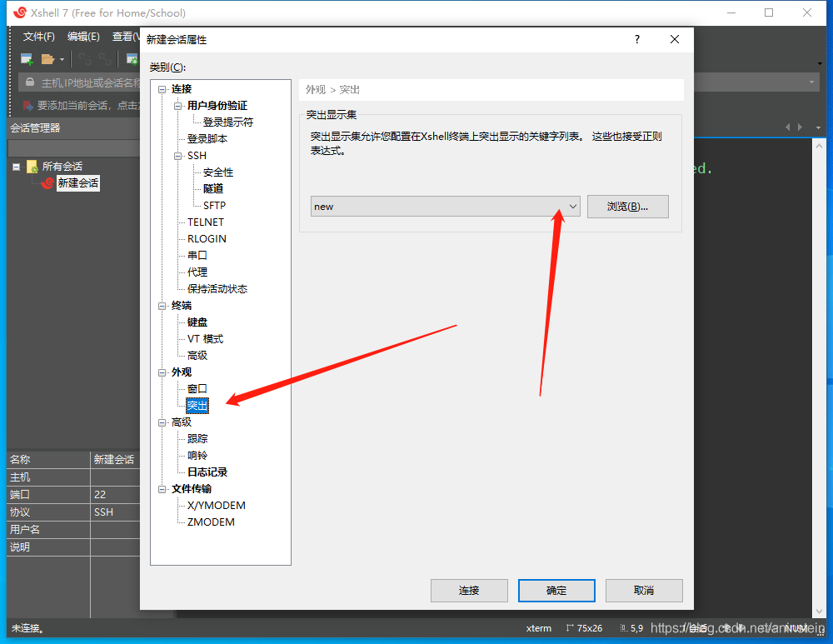Click the red flag add-session icon

tap(27, 105)
